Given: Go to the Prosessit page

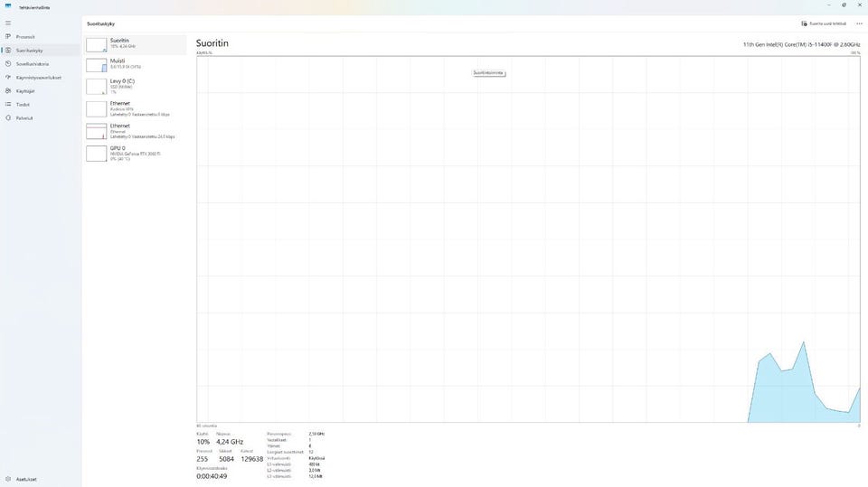Looking at the screenshot, I should click(x=41, y=36).
